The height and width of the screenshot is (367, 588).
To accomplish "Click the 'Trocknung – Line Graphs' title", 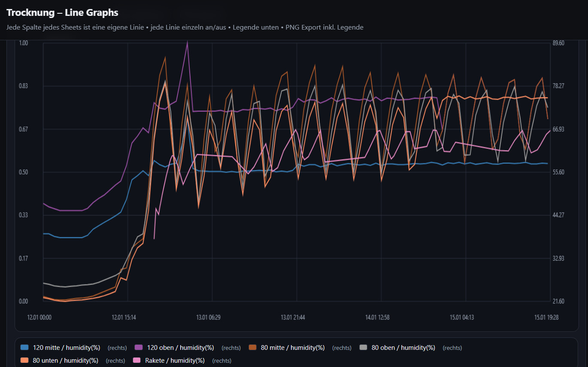I will point(62,13).
